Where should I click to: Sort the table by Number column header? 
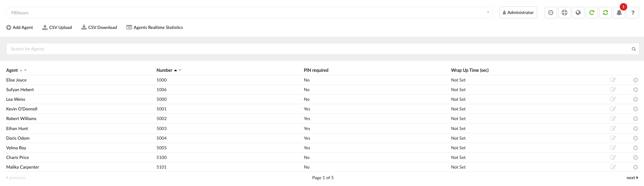point(164,70)
